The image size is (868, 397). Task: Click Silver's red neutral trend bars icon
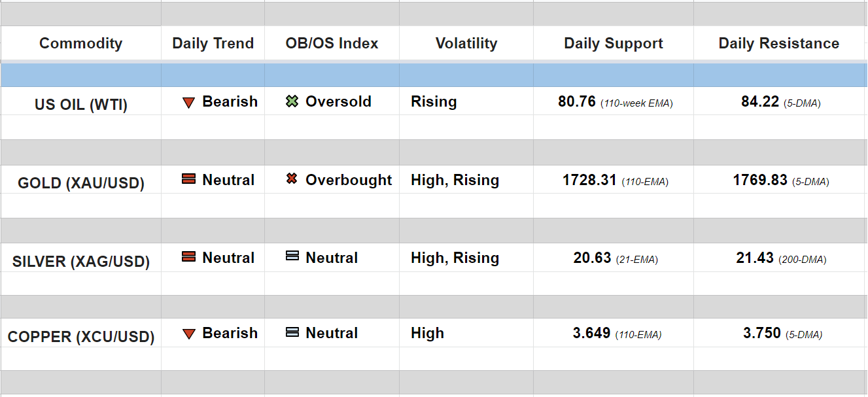coord(189,257)
